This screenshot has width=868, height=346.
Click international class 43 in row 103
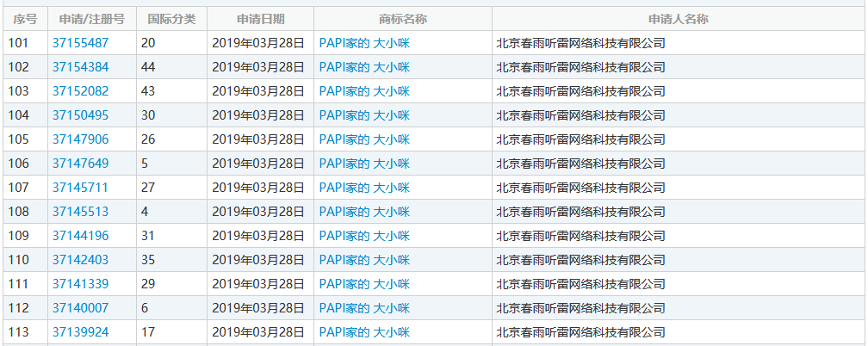click(148, 91)
